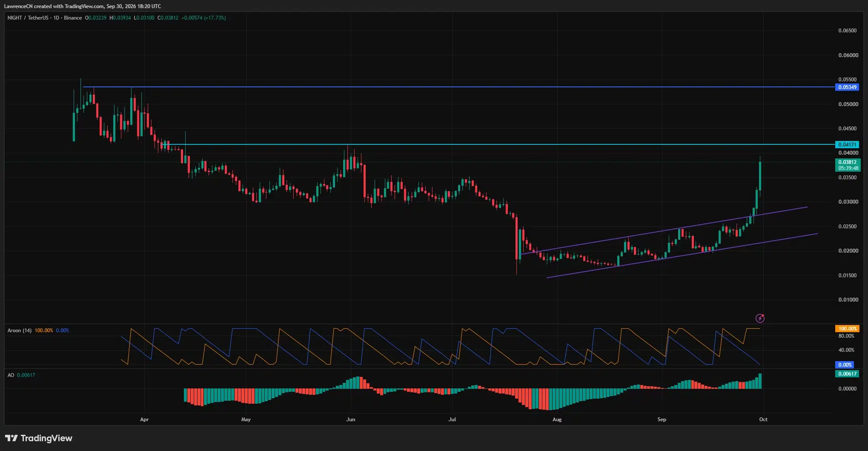Click the Sep label on time axis
This screenshot has width=868, height=451.
(x=662, y=419)
